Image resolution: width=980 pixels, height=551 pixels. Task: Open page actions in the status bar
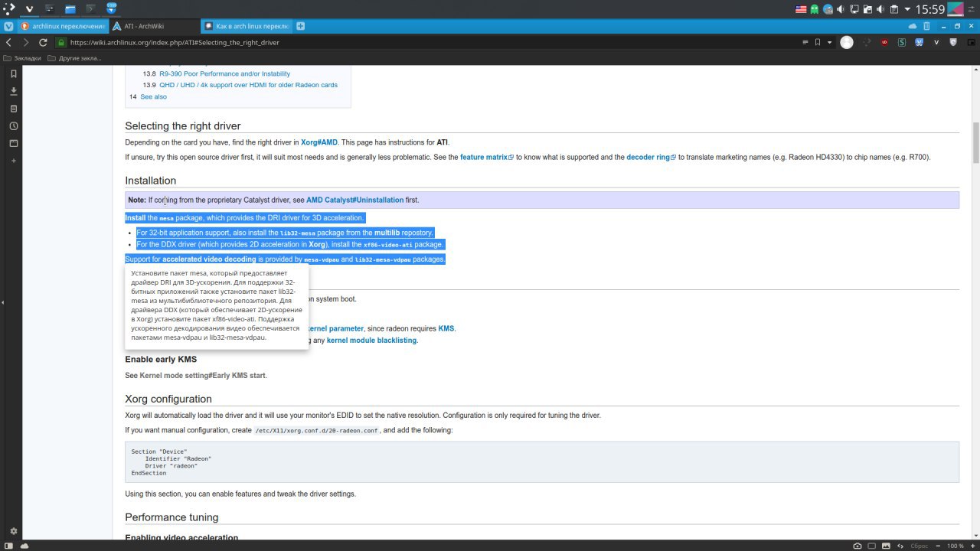(901, 546)
